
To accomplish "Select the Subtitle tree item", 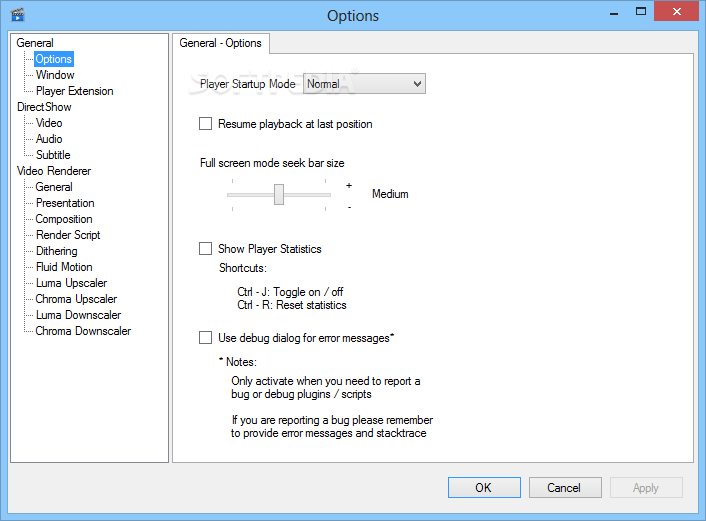I will (x=53, y=155).
